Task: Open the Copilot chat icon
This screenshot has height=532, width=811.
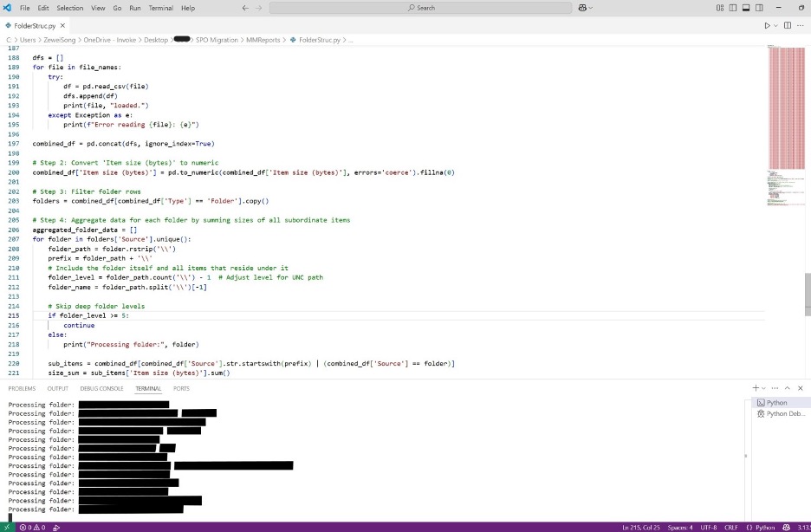Action: click(582, 8)
